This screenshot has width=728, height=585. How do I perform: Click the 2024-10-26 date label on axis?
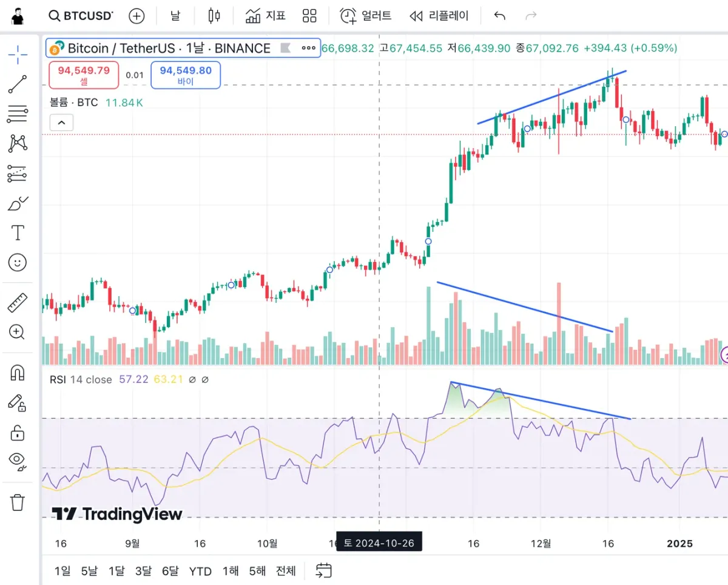[x=379, y=543]
